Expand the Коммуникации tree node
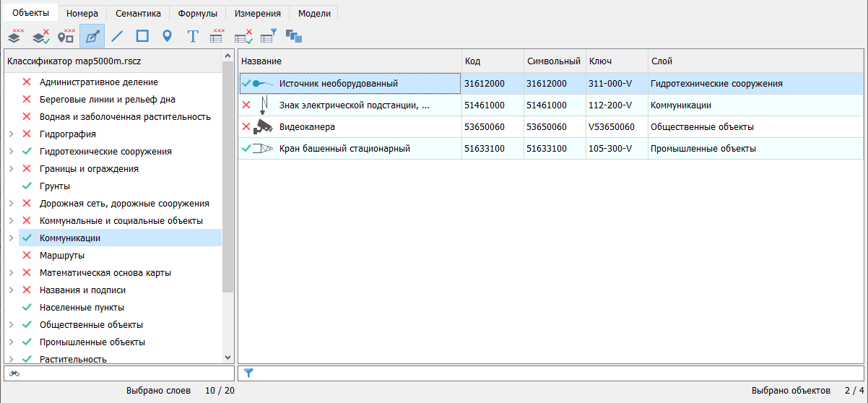This screenshot has width=868, height=403. [11, 238]
